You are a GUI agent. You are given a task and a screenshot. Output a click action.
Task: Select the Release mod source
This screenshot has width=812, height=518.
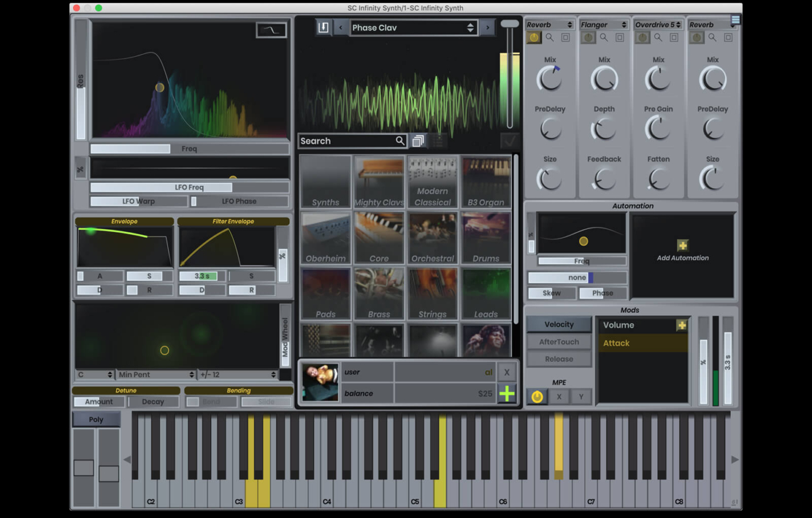coord(559,359)
